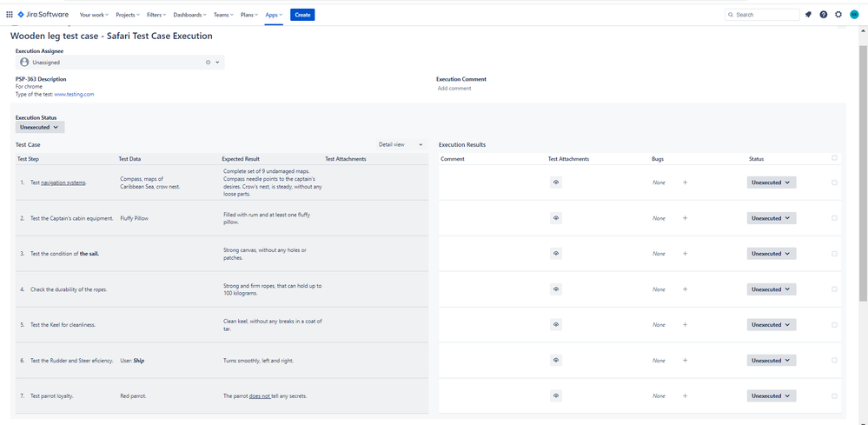This screenshot has width=868, height=425.
Task: Expand the Execution Assignee dropdown
Action: [217, 63]
